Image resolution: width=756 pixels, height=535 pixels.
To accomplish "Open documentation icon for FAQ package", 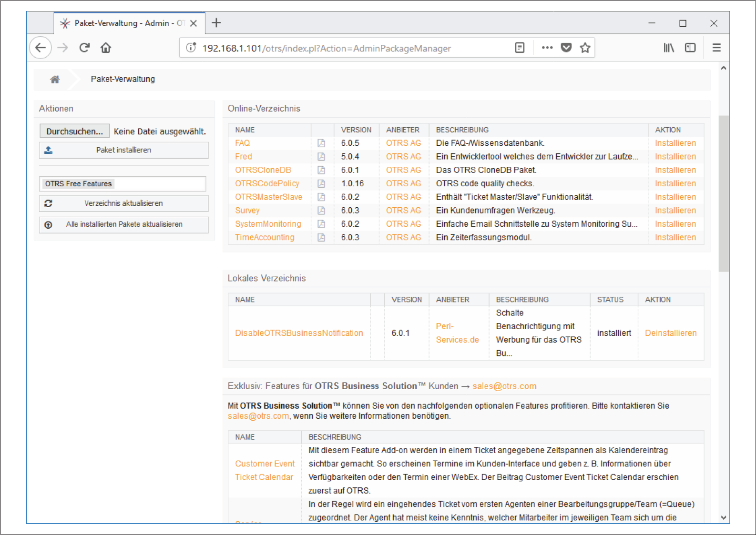I will (x=321, y=143).
